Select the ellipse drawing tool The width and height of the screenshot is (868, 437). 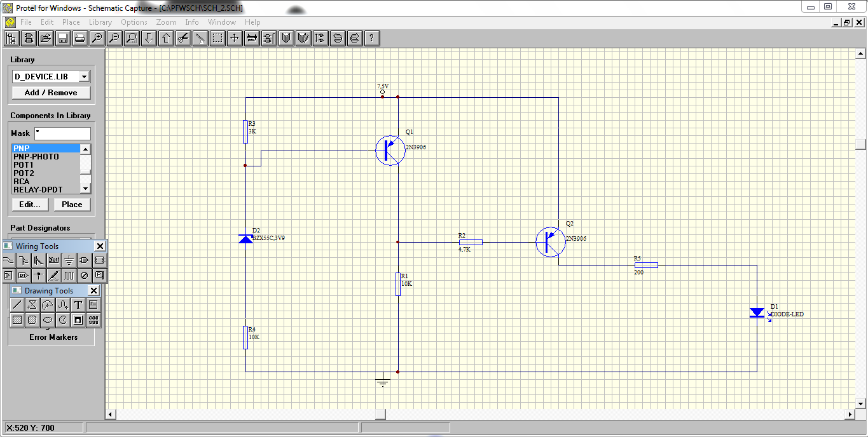pyautogui.click(x=48, y=320)
